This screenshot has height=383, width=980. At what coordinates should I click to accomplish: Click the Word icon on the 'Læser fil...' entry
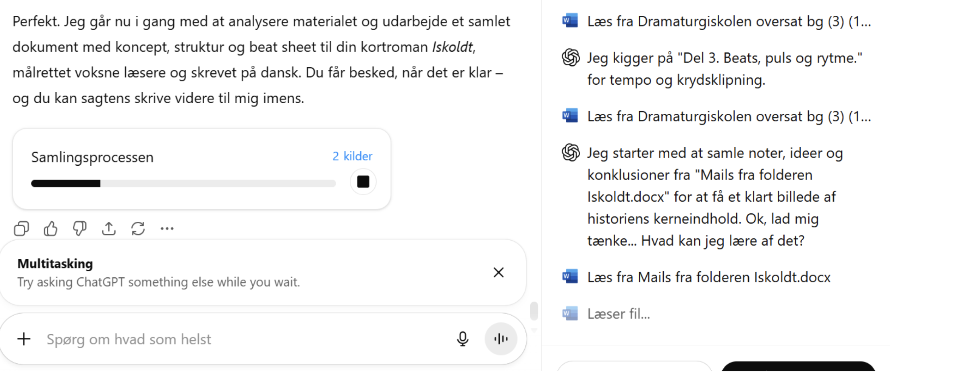tap(569, 313)
